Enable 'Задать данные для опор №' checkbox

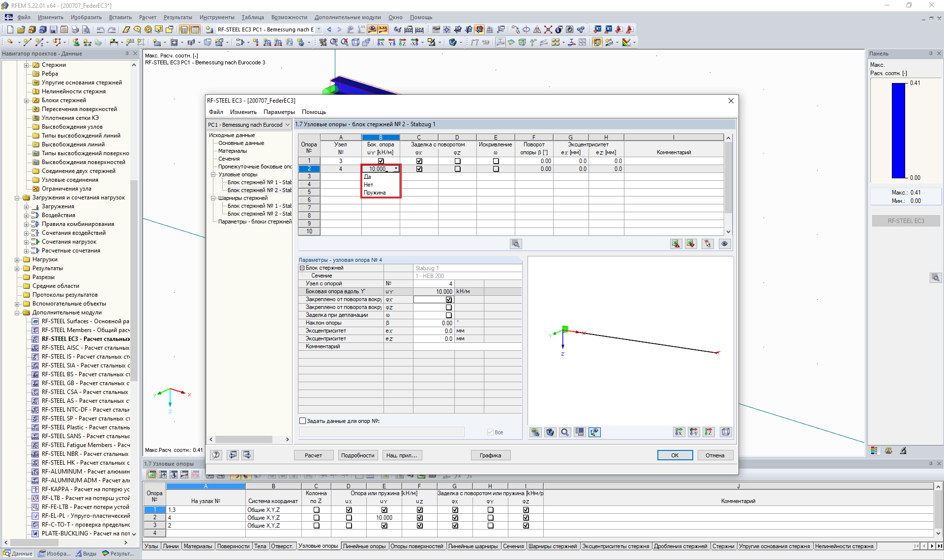[303, 421]
